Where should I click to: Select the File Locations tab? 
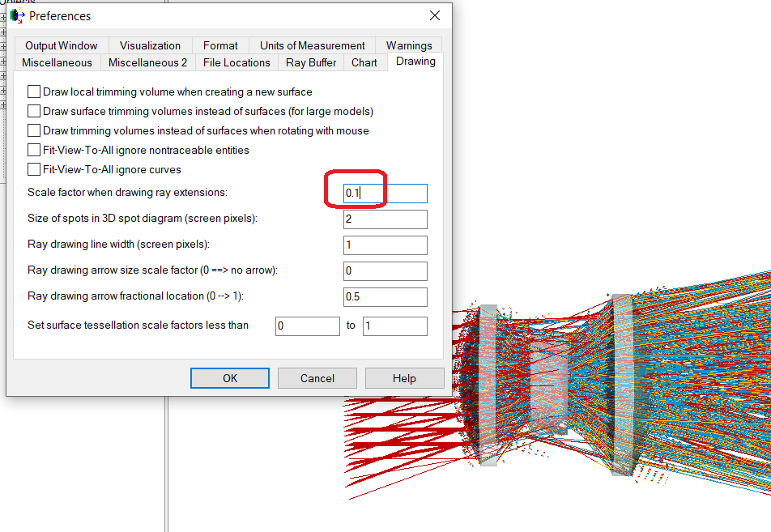(236, 62)
